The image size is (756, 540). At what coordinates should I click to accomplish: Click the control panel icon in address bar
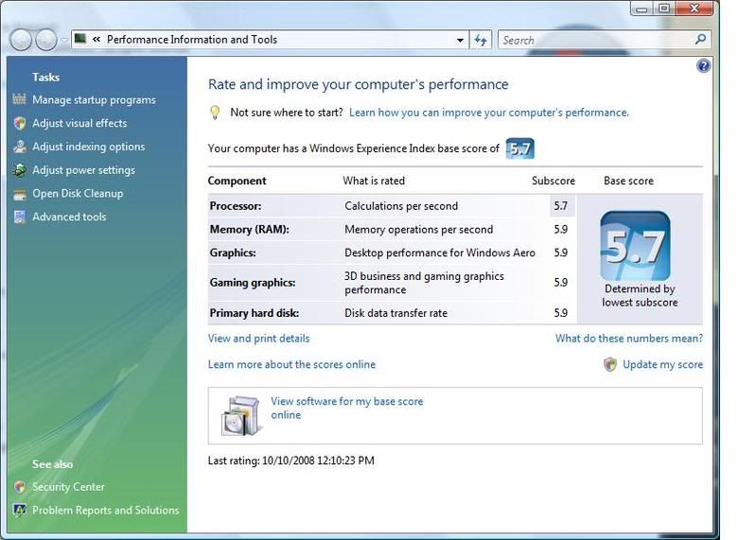point(80,39)
